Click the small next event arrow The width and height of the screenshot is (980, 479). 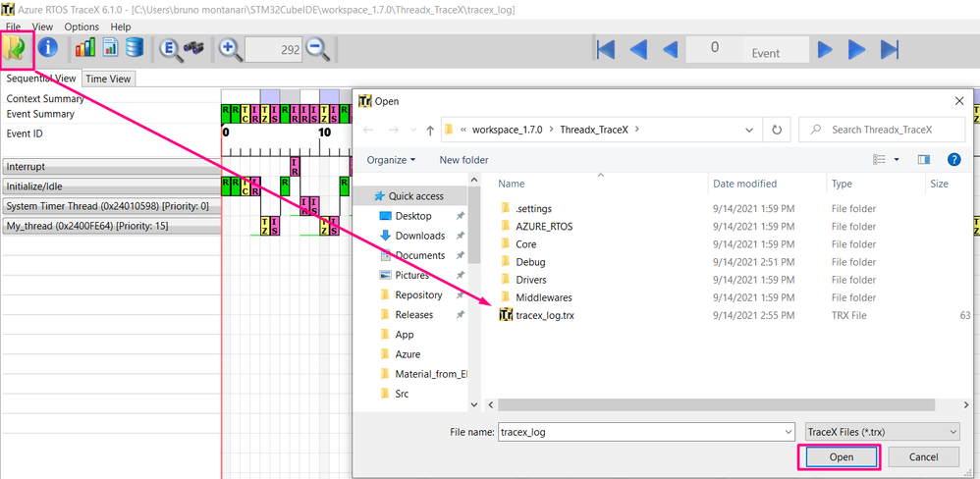coord(825,49)
